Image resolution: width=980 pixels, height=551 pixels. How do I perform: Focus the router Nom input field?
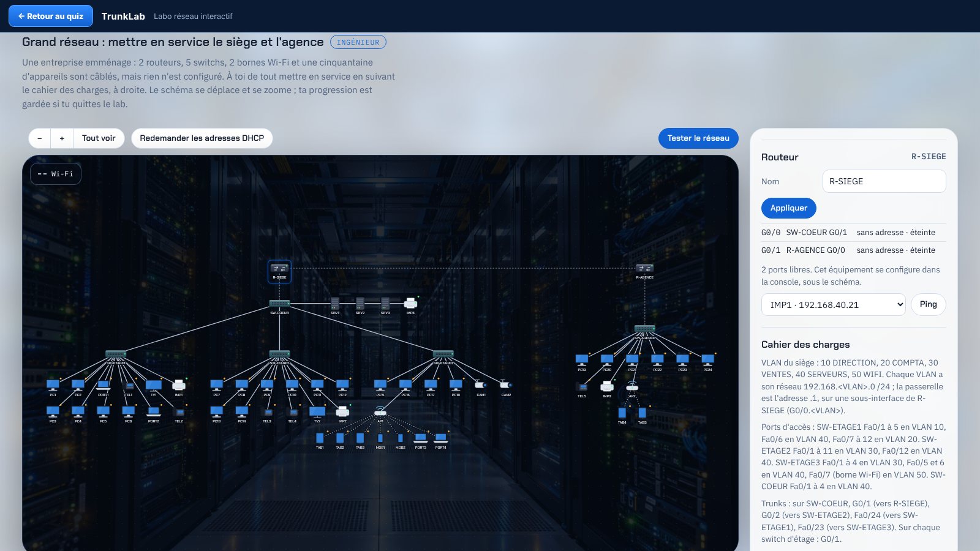tap(884, 181)
